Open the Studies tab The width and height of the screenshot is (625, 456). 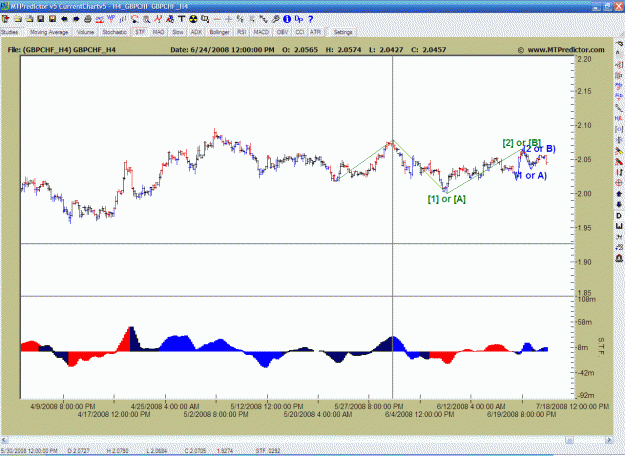(10, 32)
